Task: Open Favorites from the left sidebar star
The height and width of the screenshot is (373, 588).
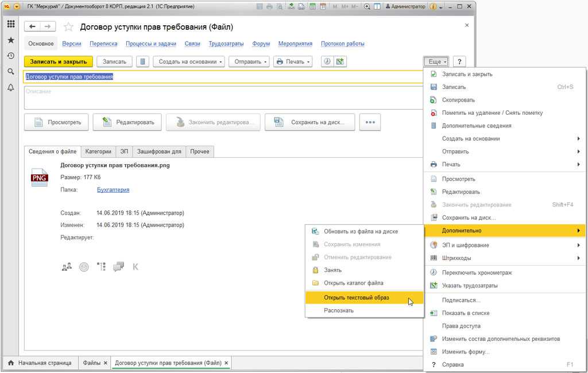Action: pos(10,40)
